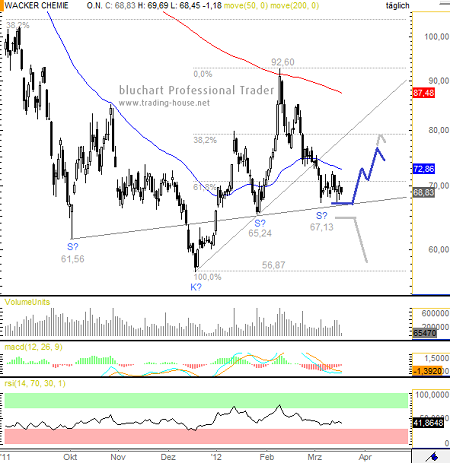The width and height of the screenshot is (450, 463).
Task: Click the 0,0% Fibonacci level label
Action: [x=203, y=74]
